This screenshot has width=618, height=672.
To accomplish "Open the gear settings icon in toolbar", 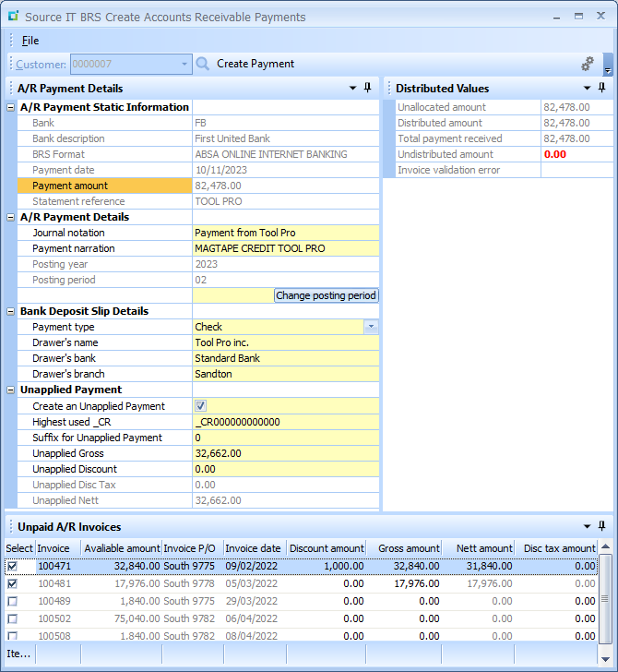I will pyautogui.click(x=587, y=64).
